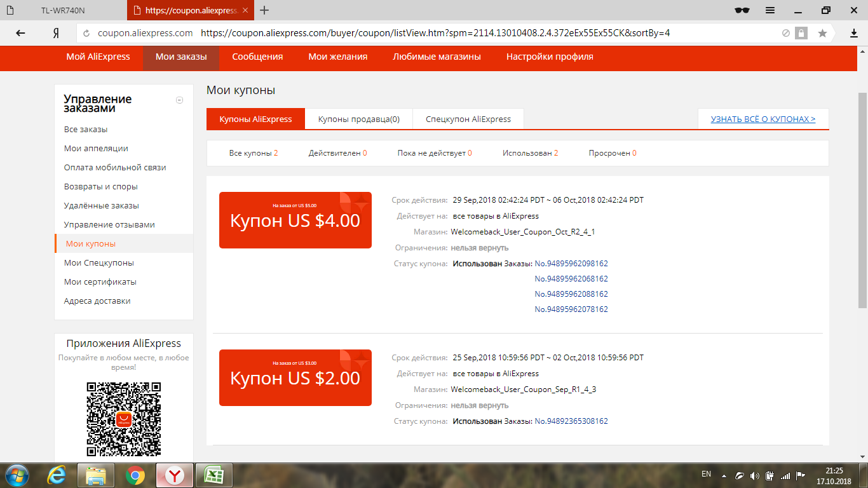Open order No.94895962088162

[571, 294]
